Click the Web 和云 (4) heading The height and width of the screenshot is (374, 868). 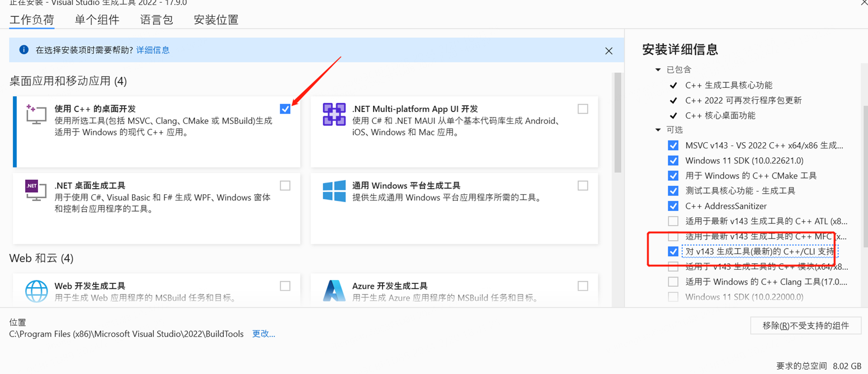click(x=41, y=258)
